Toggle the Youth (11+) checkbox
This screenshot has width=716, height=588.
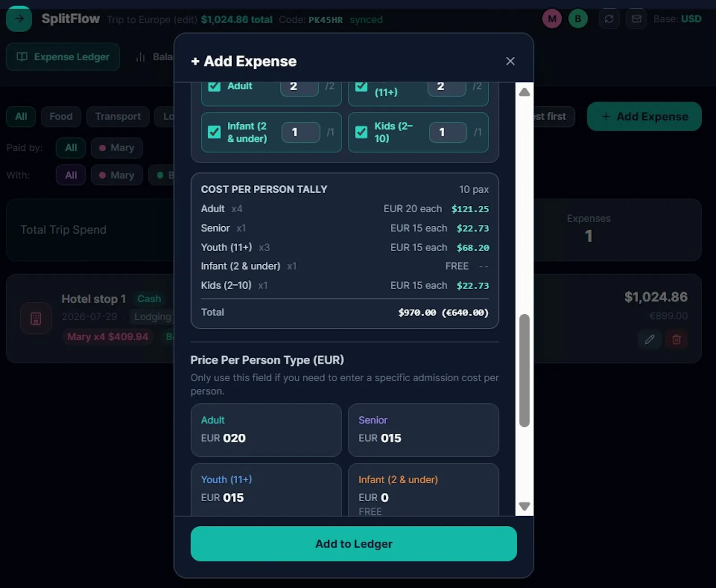tap(361, 86)
